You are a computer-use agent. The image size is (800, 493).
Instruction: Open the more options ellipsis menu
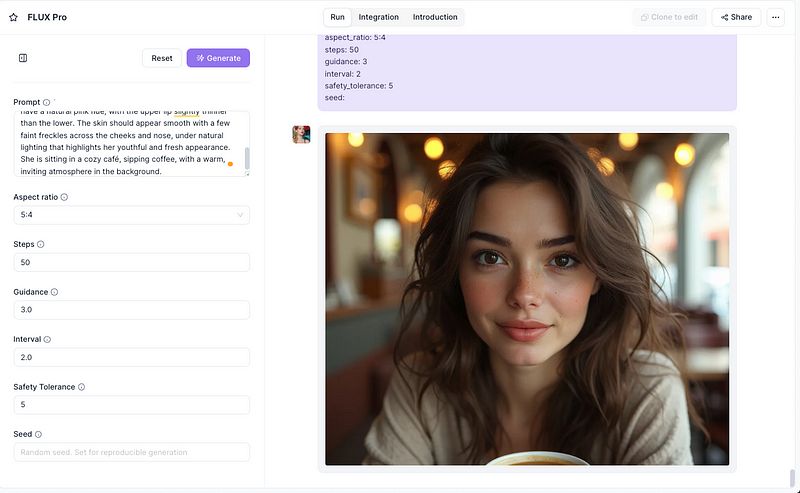[776, 17]
